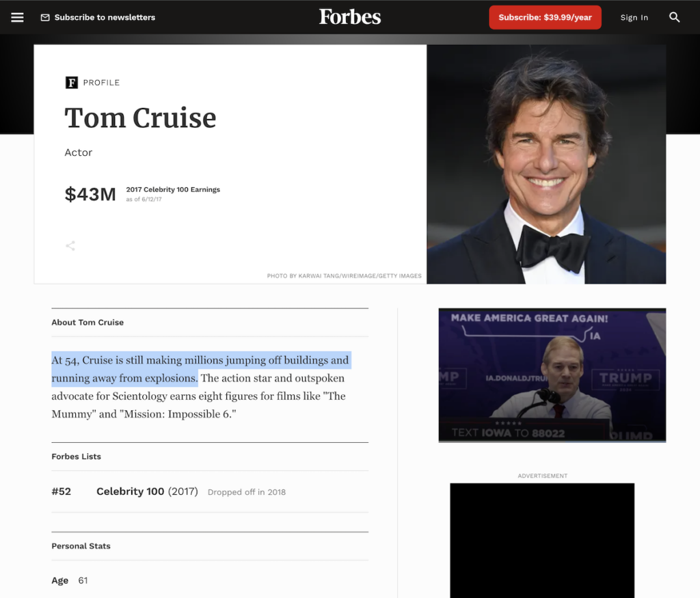
Task: Open the Subscribe to newsletters link
Action: pos(105,17)
